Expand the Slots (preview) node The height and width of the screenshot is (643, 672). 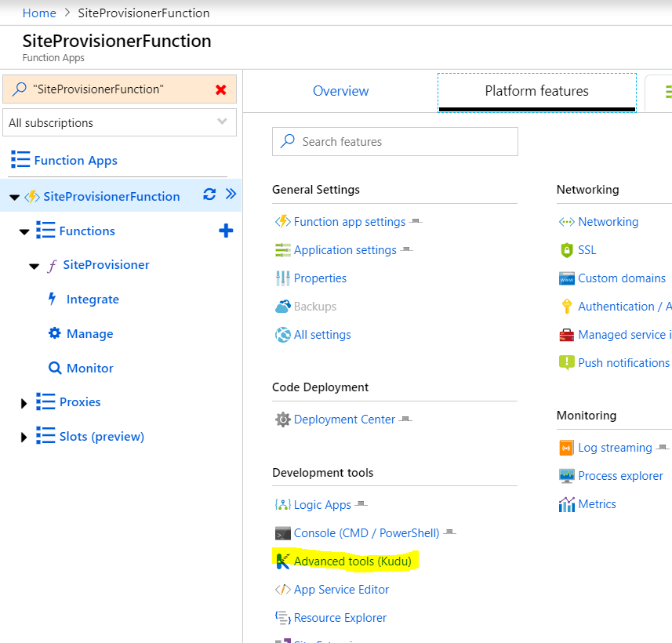click(x=24, y=438)
